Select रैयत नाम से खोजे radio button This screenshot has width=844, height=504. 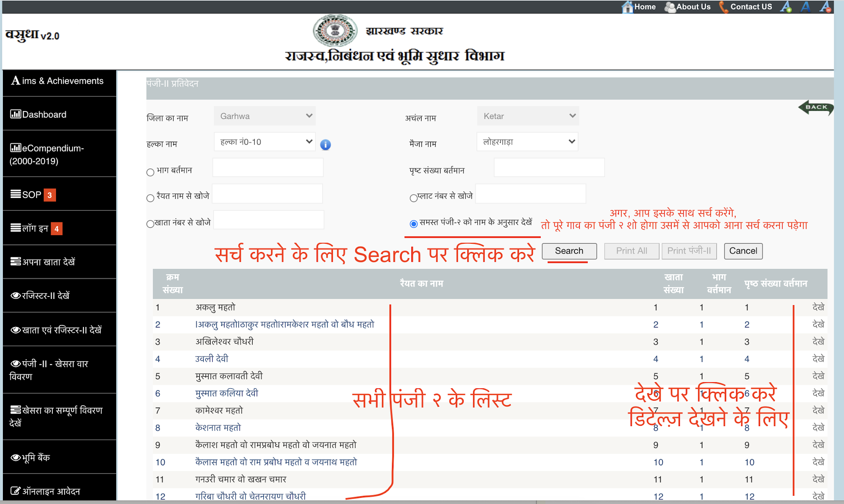tap(150, 198)
